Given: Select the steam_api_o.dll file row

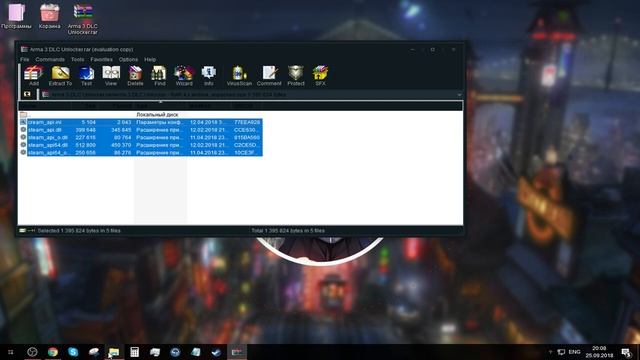Looking at the screenshot, I should pos(141,137).
